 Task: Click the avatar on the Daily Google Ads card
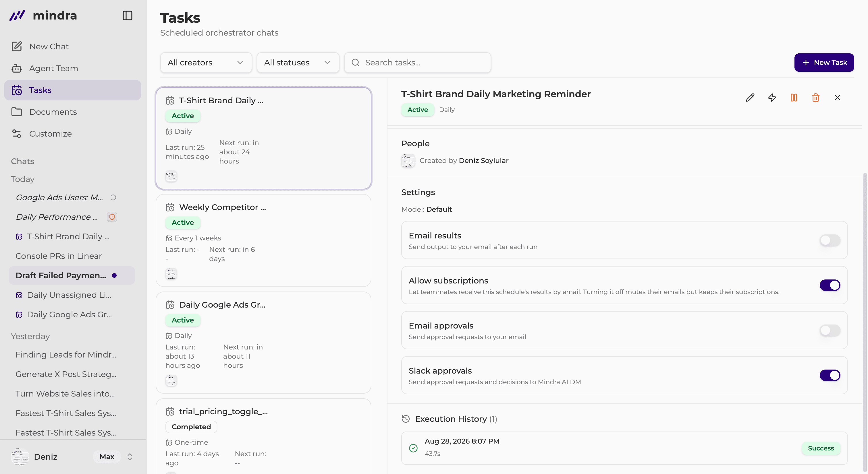tap(171, 381)
